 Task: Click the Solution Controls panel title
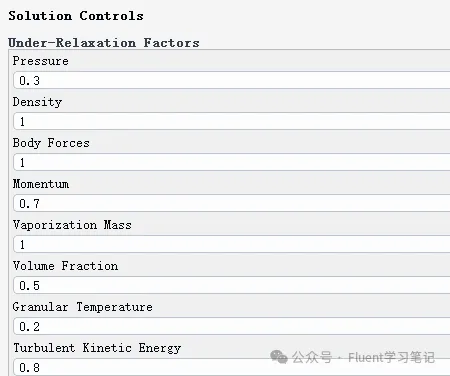76,16
